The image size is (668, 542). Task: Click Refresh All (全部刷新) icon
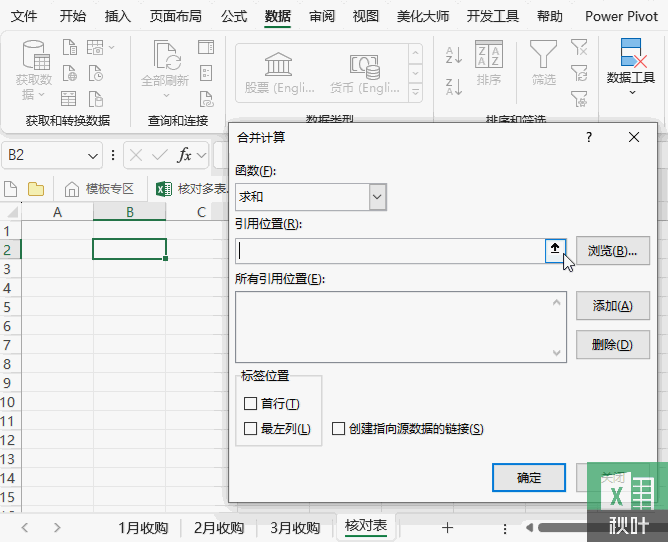(x=167, y=55)
